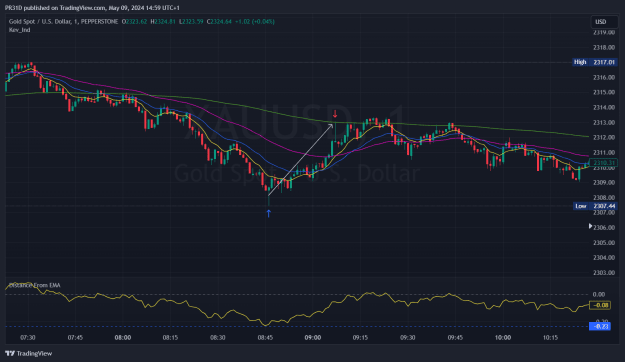Click the current price label 2310.31
The height and width of the screenshot is (362, 625).
click(603, 163)
